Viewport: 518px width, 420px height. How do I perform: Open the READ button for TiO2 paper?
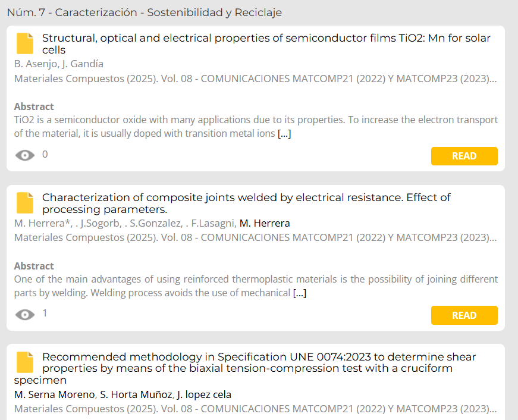[464, 156]
